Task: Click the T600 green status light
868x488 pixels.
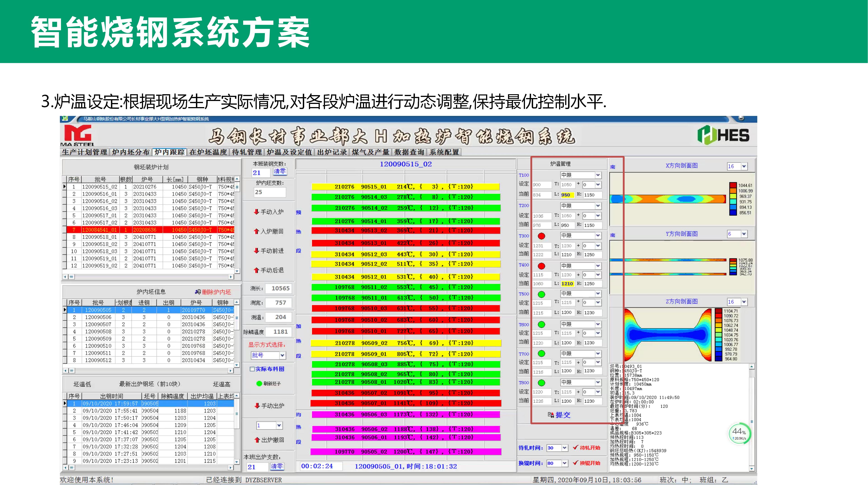Action: pyautogui.click(x=541, y=324)
